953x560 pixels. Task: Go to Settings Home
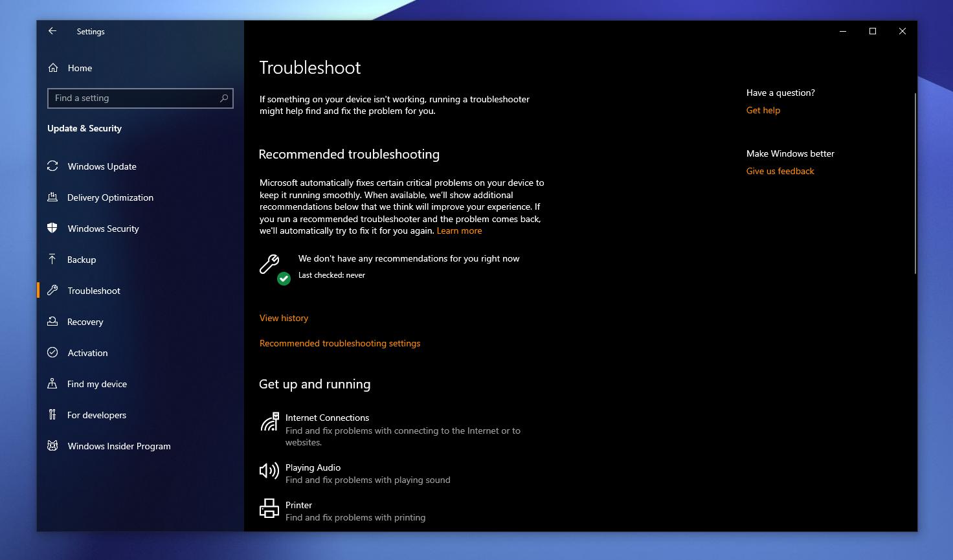(x=80, y=68)
